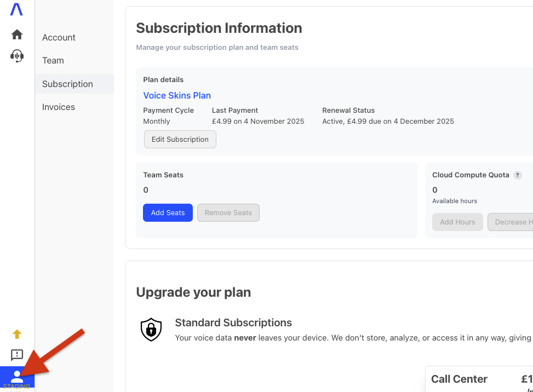
Task: Open the Account settings section
Action: [59, 38]
